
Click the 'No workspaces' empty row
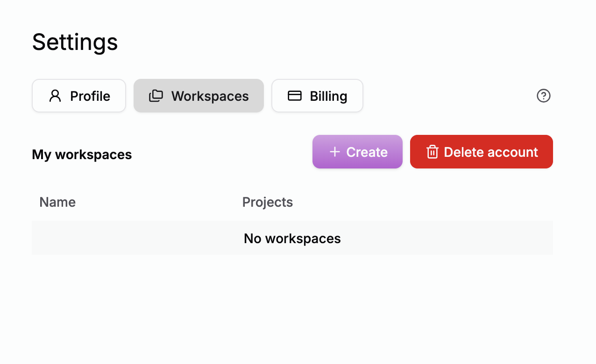coord(292,238)
